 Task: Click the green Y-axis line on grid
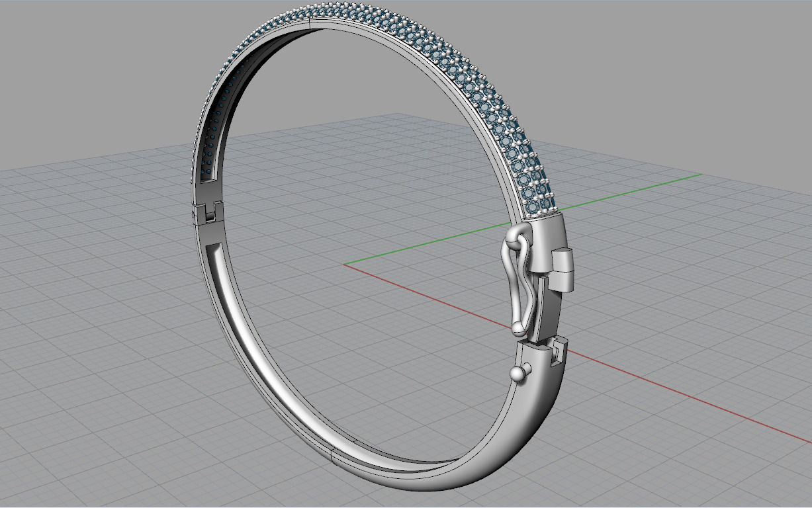[523, 220]
